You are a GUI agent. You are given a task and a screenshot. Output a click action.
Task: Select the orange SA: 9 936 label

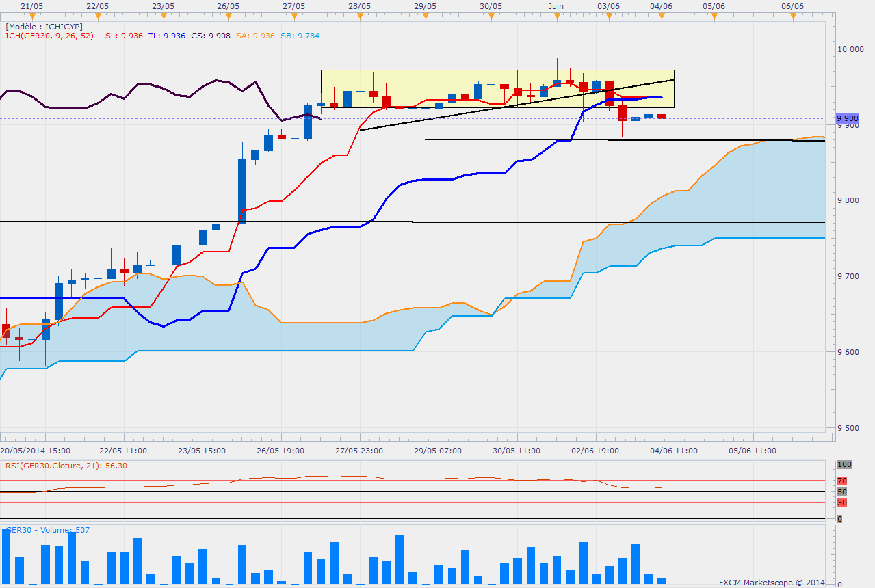(x=256, y=36)
